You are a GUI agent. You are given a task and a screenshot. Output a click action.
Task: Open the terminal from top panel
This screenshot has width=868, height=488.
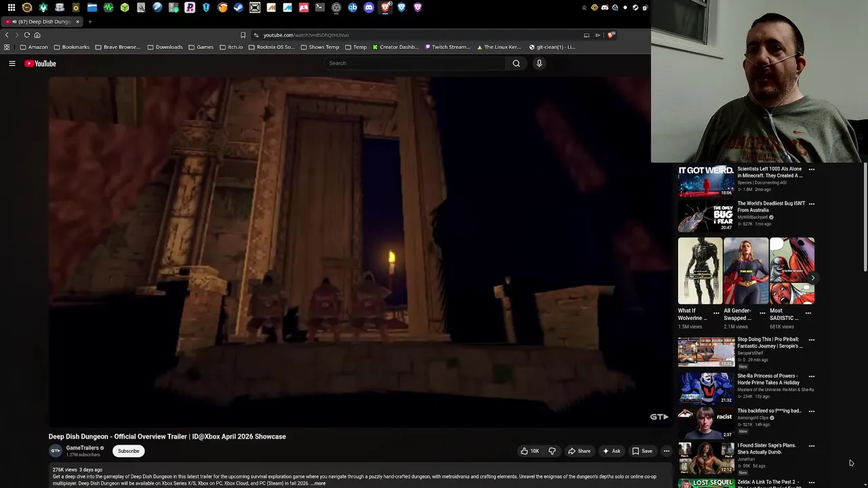[x=320, y=7]
